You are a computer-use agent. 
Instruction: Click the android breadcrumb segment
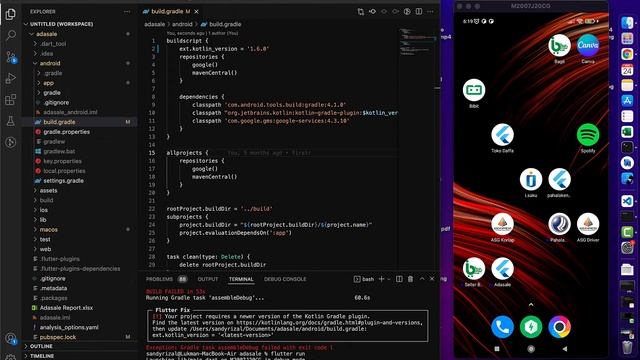[x=182, y=24]
